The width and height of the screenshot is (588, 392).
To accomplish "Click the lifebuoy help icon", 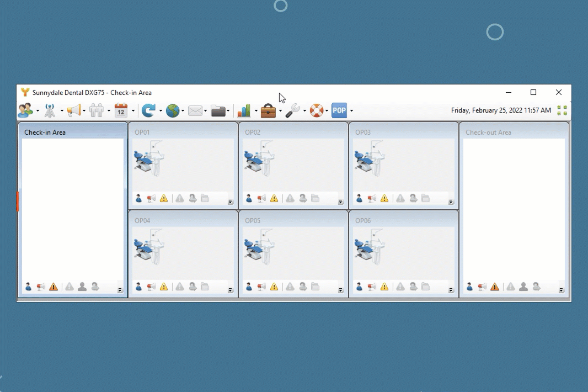I will click(317, 110).
